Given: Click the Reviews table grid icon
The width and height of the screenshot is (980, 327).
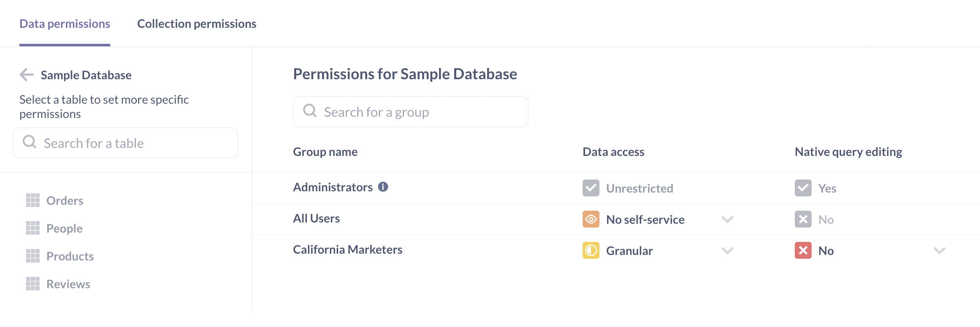Looking at the screenshot, I should [x=33, y=284].
